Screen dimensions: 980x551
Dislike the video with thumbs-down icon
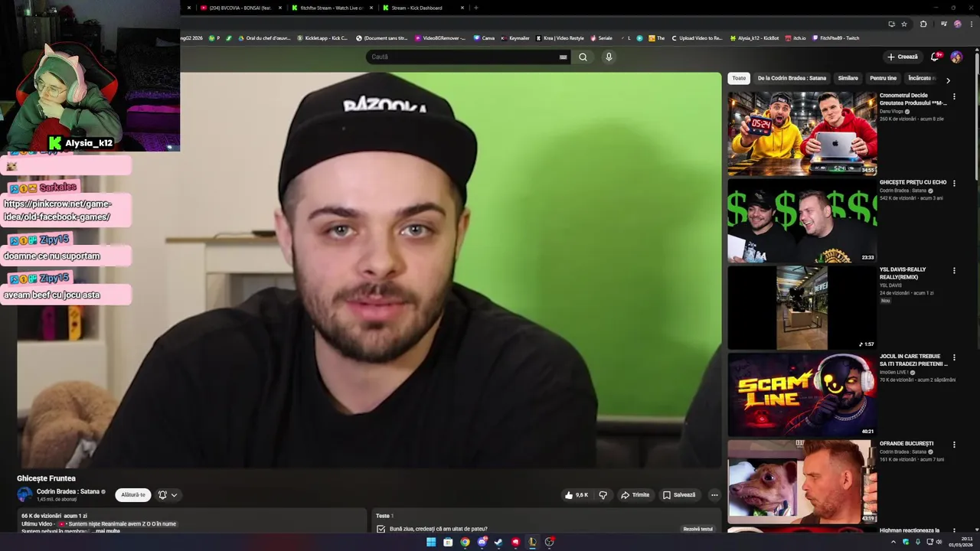603,495
